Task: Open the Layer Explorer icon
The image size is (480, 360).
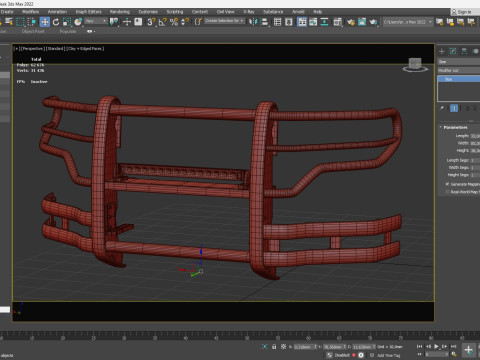Action: click(289, 22)
